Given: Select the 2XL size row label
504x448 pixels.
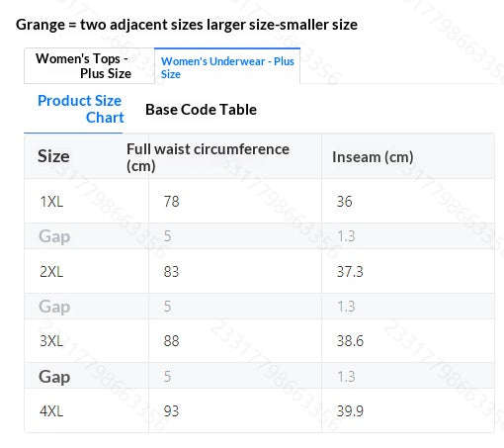Looking at the screenshot, I should point(51,271).
